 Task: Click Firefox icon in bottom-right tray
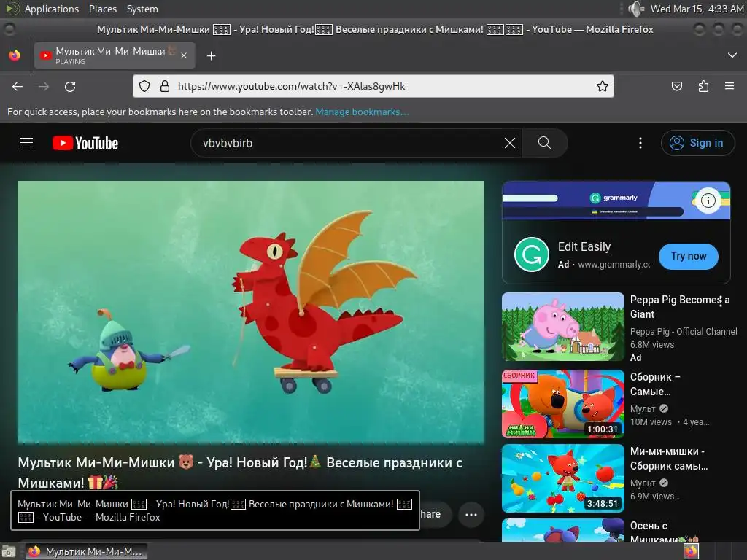691,551
